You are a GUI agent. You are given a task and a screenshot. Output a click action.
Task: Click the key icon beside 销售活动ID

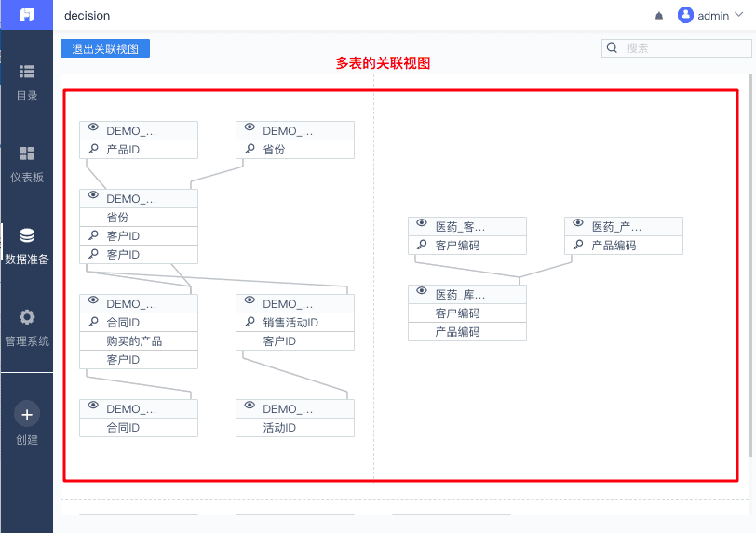(250, 322)
